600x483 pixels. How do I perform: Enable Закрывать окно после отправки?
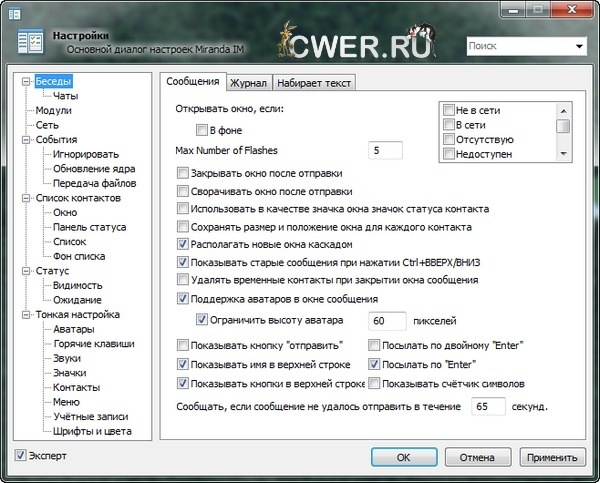click(x=183, y=173)
